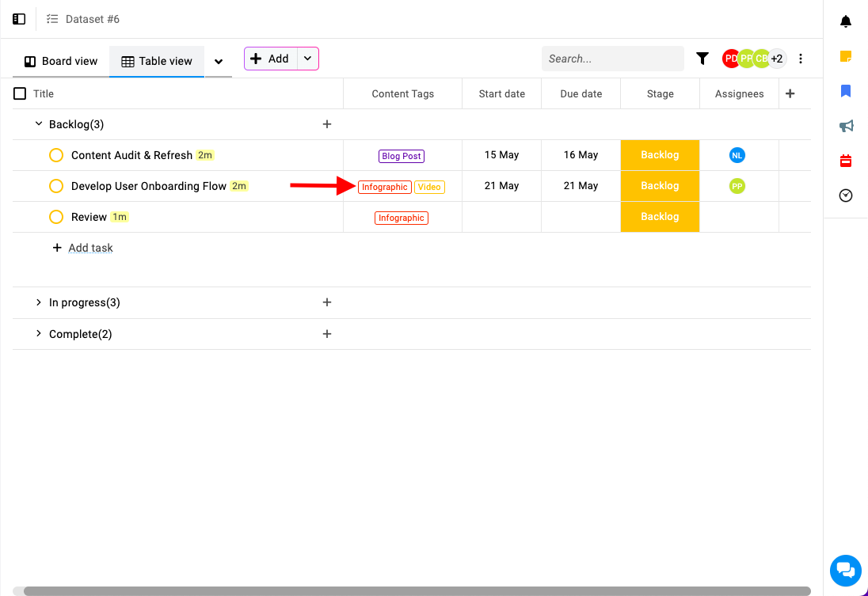Click in the Search field
This screenshot has height=596, width=868.
pyautogui.click(x=613, y=59)
